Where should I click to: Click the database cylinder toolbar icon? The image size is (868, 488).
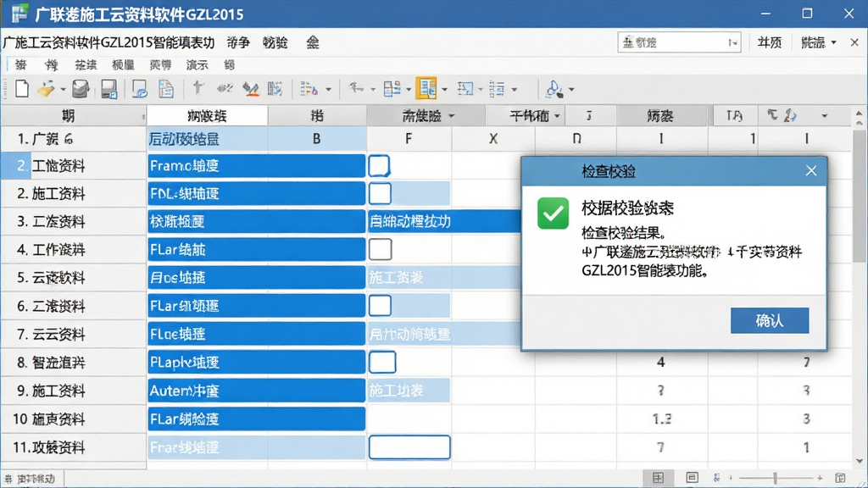click(x=81, y=88)
